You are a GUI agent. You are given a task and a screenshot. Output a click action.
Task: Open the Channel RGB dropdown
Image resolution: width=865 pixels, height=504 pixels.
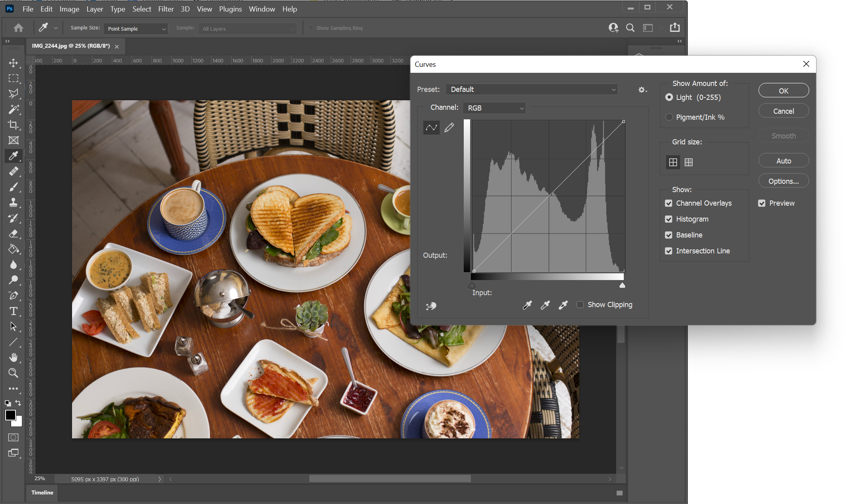494,108
